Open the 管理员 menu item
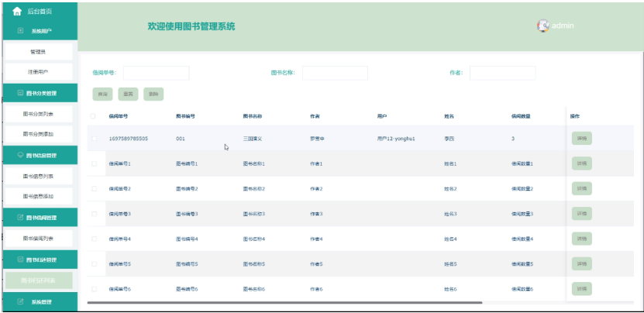Screen dimensions: 644x313 (39, 52)
